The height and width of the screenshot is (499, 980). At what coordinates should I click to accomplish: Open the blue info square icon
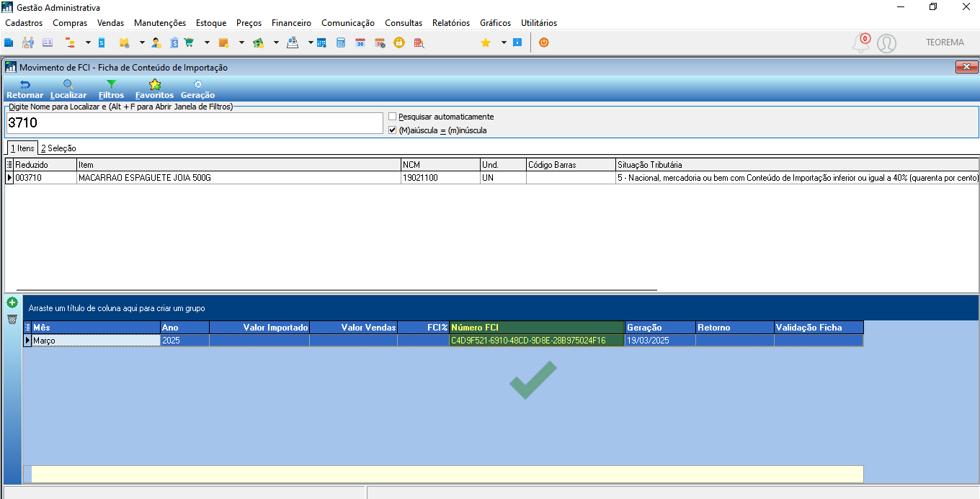click(517, 42)
